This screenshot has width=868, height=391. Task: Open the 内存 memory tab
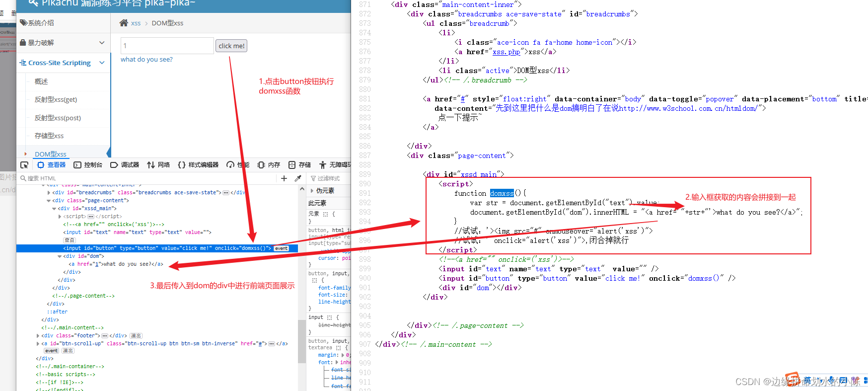(269, 165)
